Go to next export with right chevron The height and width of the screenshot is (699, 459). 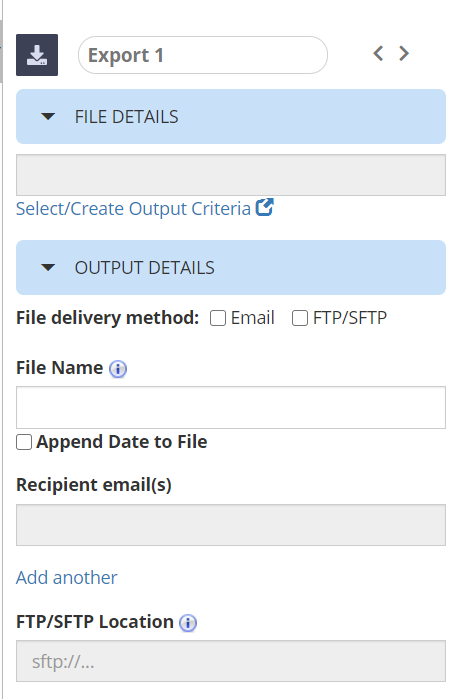tap(404, 53)
